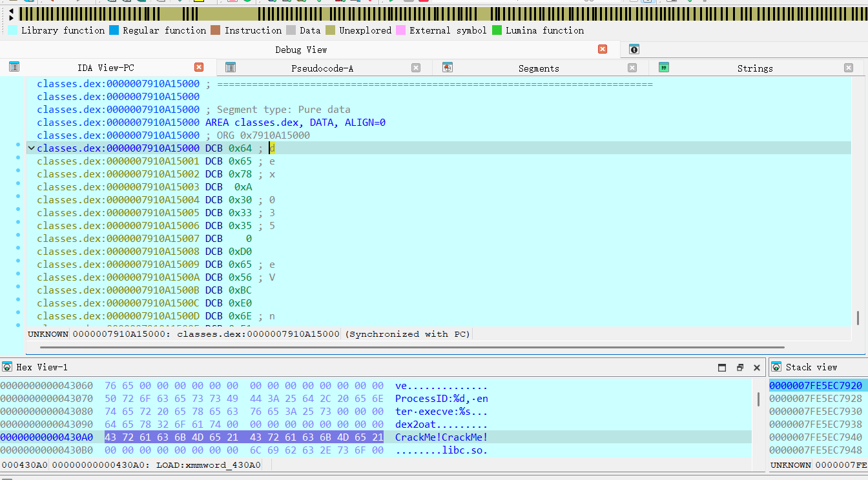The image size is (868, 480).
Task: Click the Regular function color swatch
Action: [114, 30]
